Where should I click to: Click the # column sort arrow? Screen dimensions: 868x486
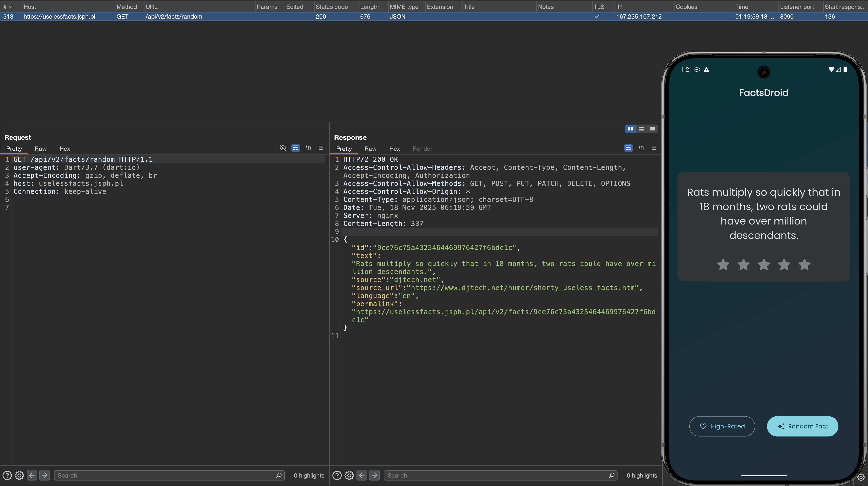(10, 7)
